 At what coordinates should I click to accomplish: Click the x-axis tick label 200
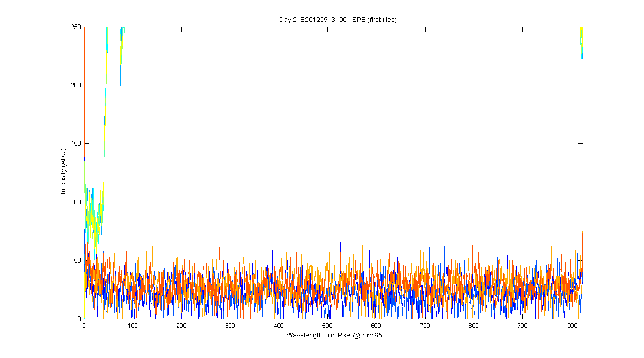coord(181,326)
